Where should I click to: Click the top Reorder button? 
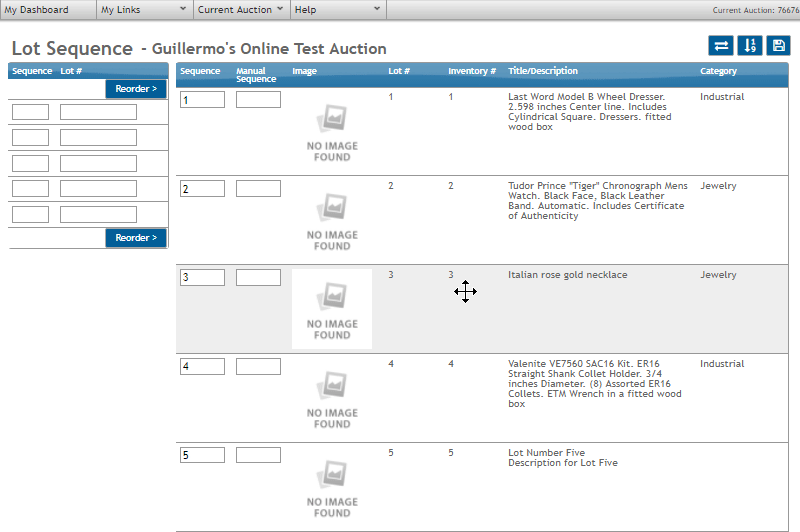tap(136, 89)
